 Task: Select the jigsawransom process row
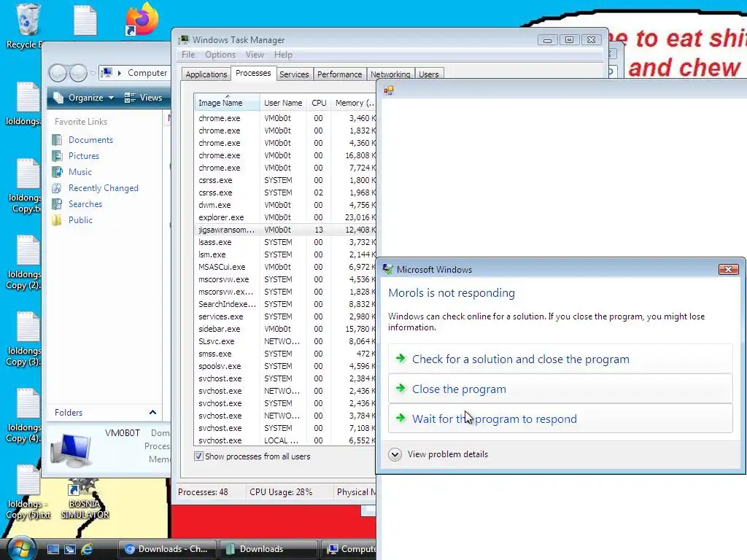(x=285, y=230)
